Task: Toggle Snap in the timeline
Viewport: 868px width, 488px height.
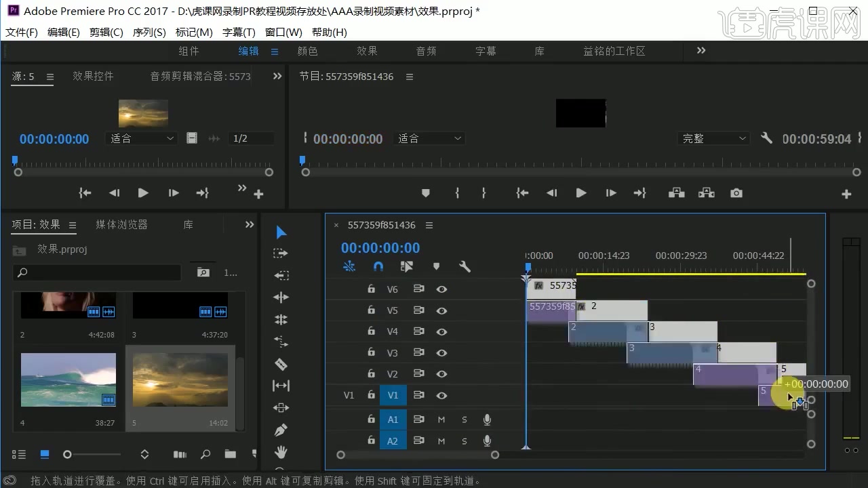Action: point(378,266)
